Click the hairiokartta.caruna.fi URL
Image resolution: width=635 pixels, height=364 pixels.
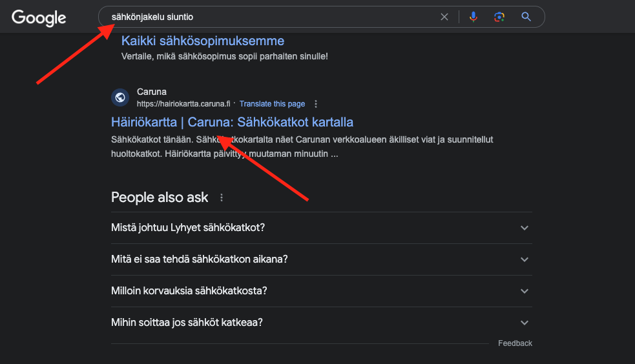click(x=183, y=104)
